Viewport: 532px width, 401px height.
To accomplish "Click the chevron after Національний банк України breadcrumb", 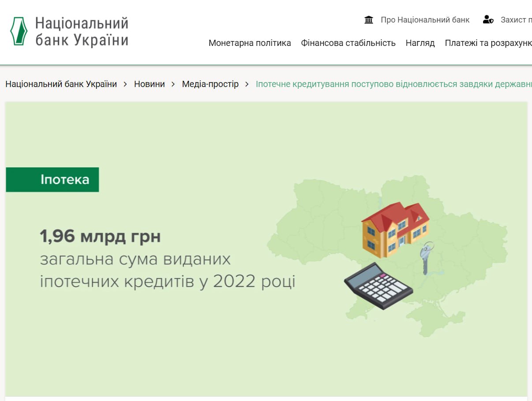I will click(x=126, y=84).
